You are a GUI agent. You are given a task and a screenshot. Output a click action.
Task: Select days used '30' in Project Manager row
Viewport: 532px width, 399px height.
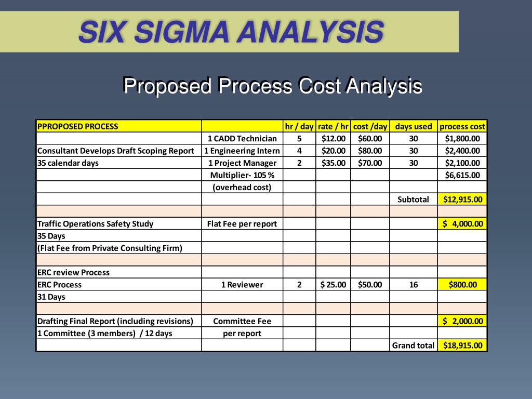[414, 163]
